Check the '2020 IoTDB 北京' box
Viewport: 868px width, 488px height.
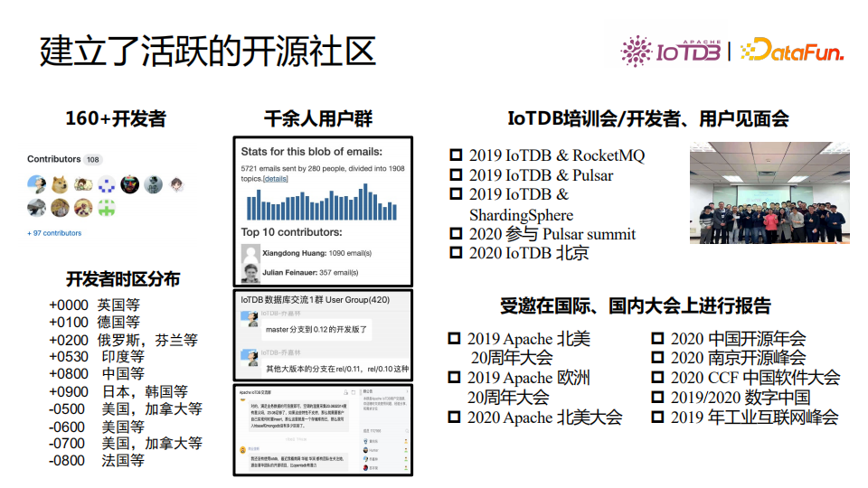pyautogui.click(x=456, y=253)
